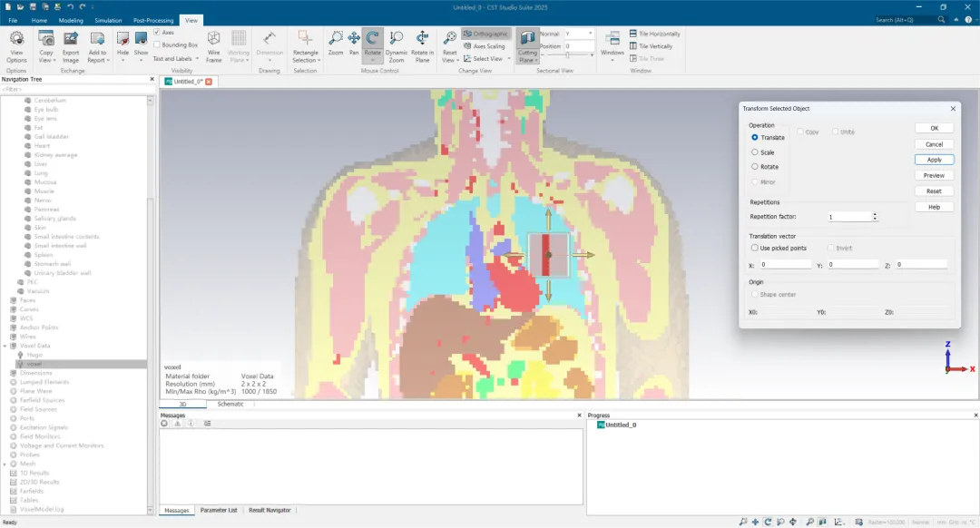
Task: Check the Use picked points checkbox
Action: (754, 248)
